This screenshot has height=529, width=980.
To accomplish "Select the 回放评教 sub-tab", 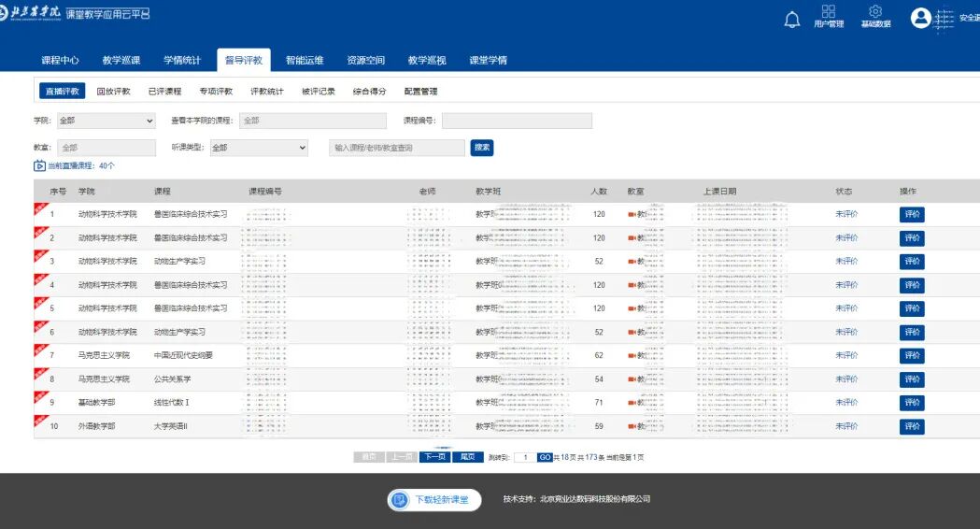I will point(113,92).
